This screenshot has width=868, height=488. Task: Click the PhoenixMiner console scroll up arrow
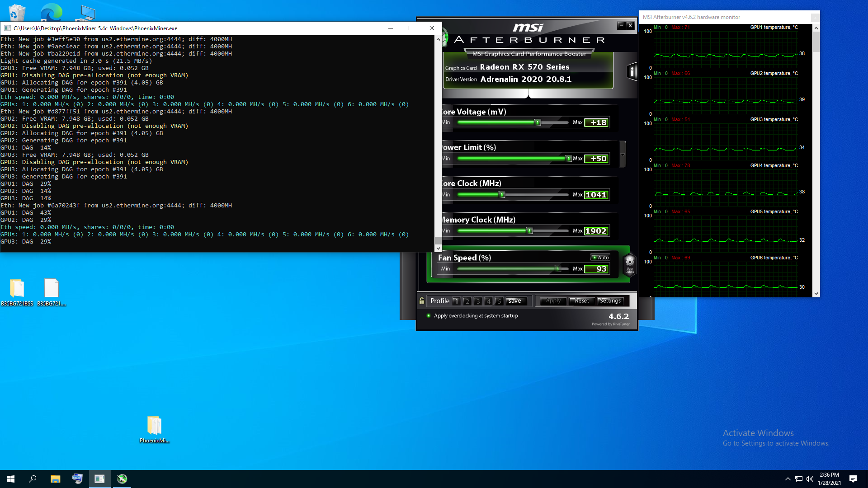pyautogui.click(x=438, y=39)
